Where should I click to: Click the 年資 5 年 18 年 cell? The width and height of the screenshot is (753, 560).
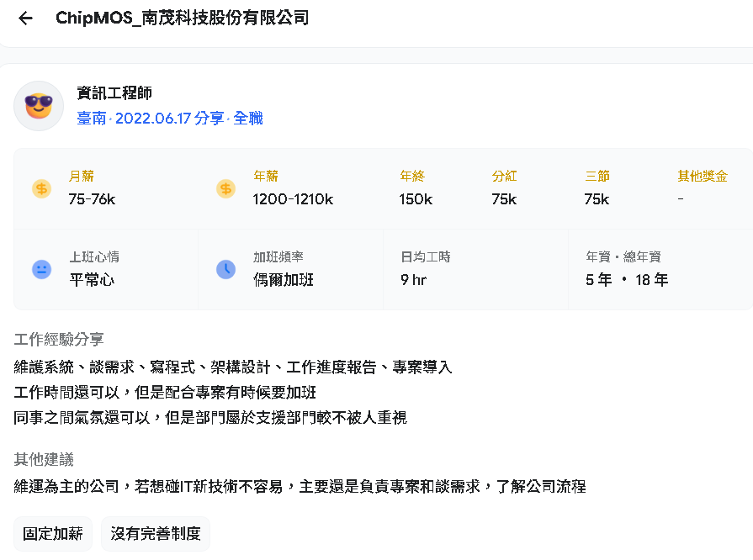coord(660,270)
